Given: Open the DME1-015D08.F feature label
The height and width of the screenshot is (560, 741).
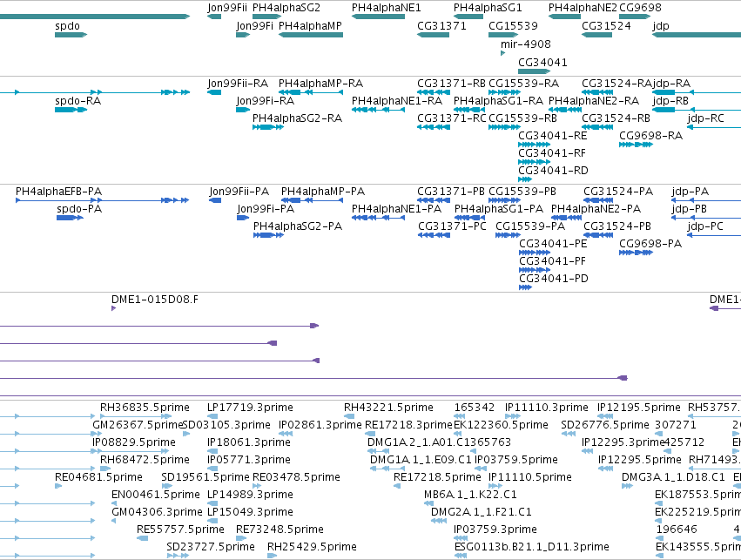Looking at the screenshot, I should (154, 300).
